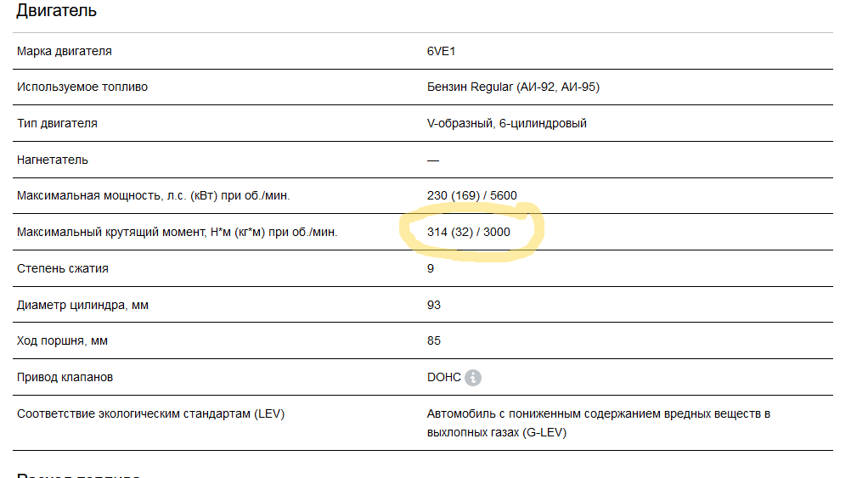Image resolution: width=868 pixels, height=478 pixels.
Task: Click the V-образный, 6-цилиндровый value
Action: tap(506, 123)
